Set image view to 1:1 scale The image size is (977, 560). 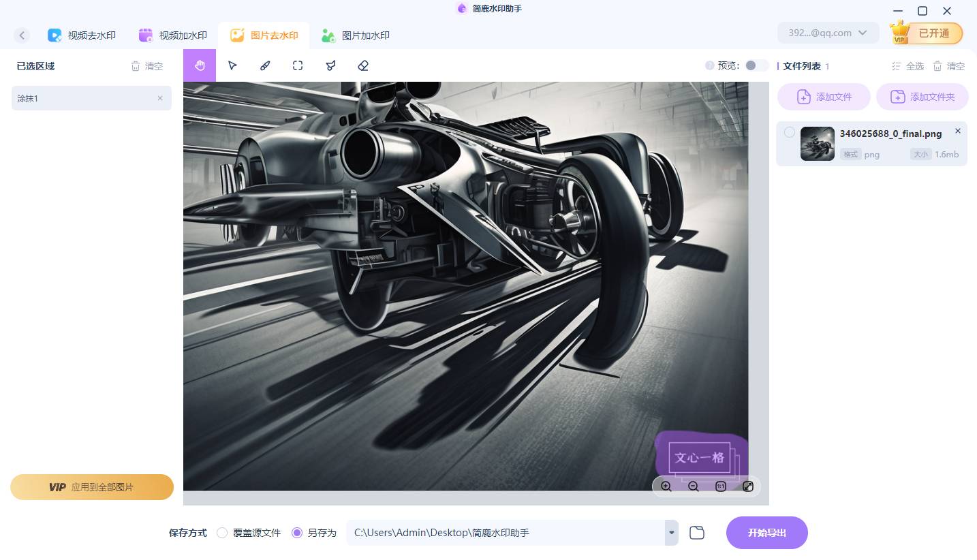720,486
